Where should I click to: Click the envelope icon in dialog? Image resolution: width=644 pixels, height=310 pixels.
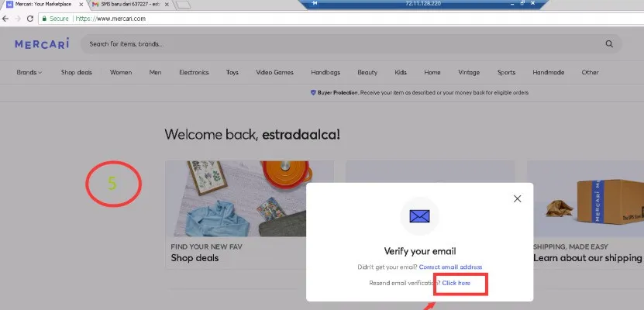(419, 216)
